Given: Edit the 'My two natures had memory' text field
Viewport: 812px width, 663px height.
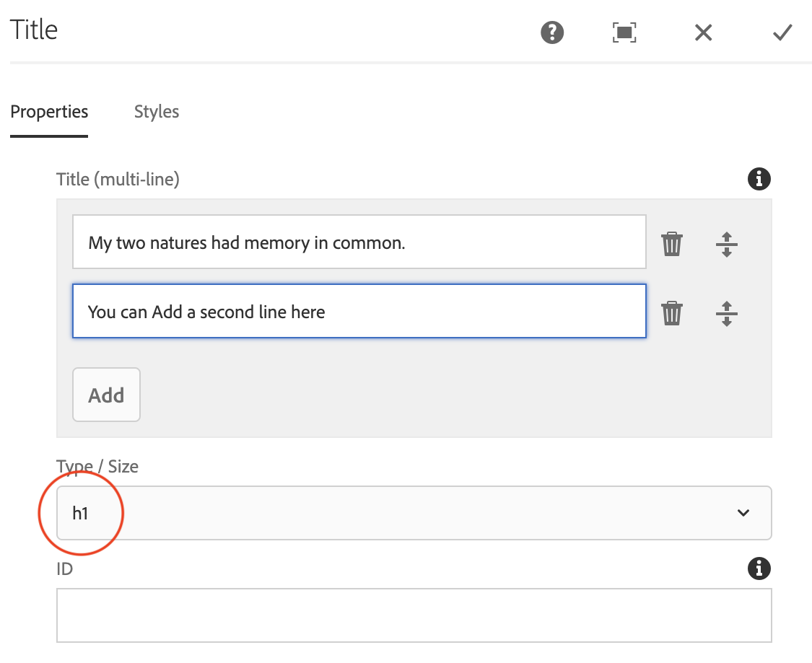Looking at the screenshot, I should click(359, 242).
